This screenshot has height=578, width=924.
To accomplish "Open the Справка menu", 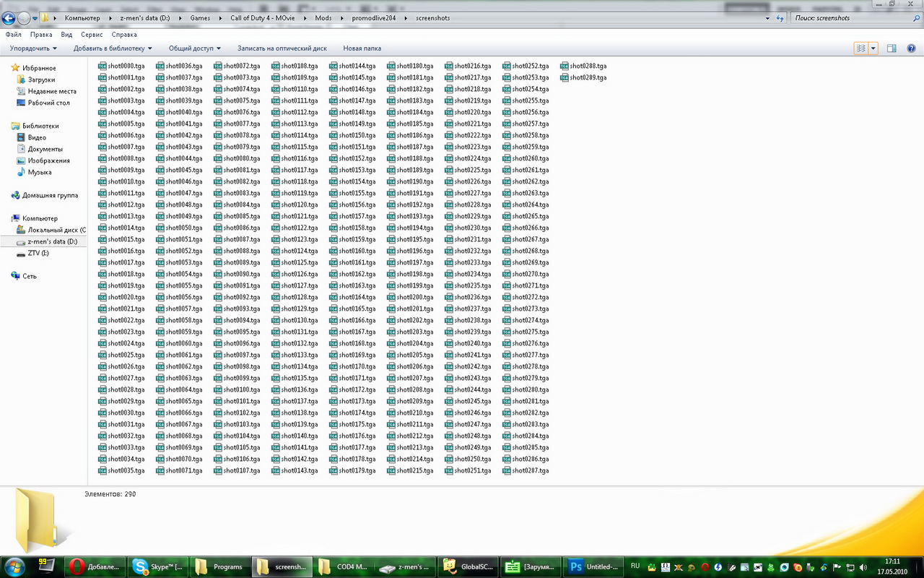I will pos(124,35).
